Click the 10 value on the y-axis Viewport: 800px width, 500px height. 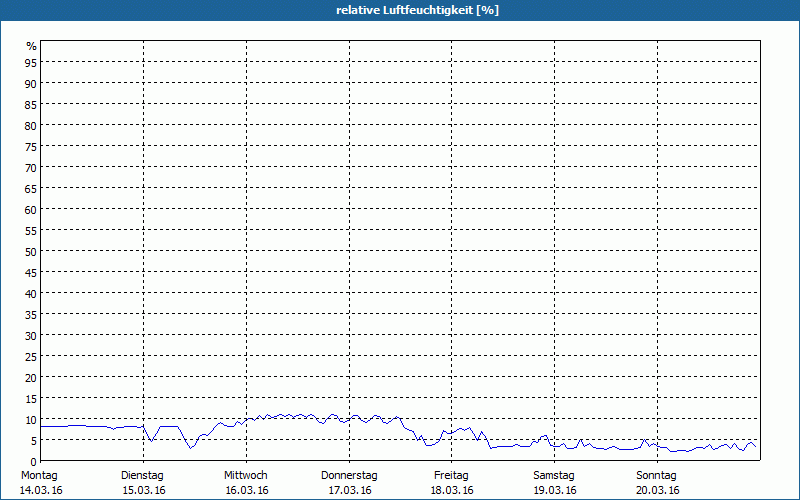[x=31, y=420]
